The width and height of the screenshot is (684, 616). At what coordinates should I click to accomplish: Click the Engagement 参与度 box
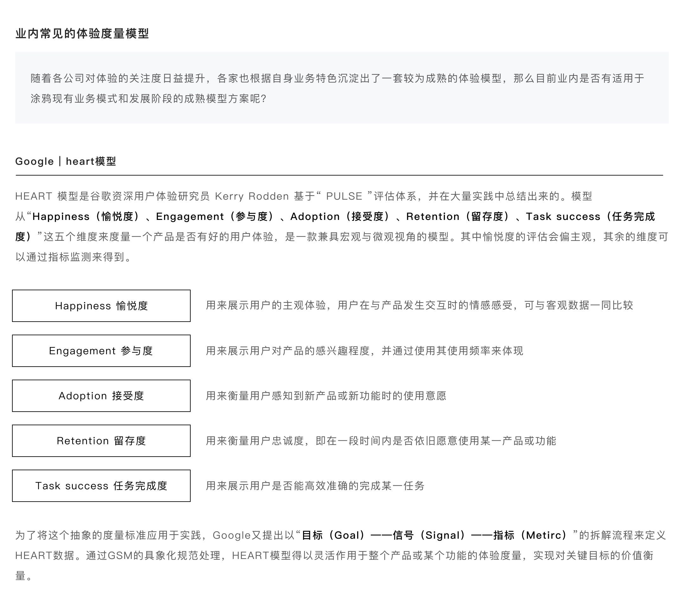pos(101,351)
